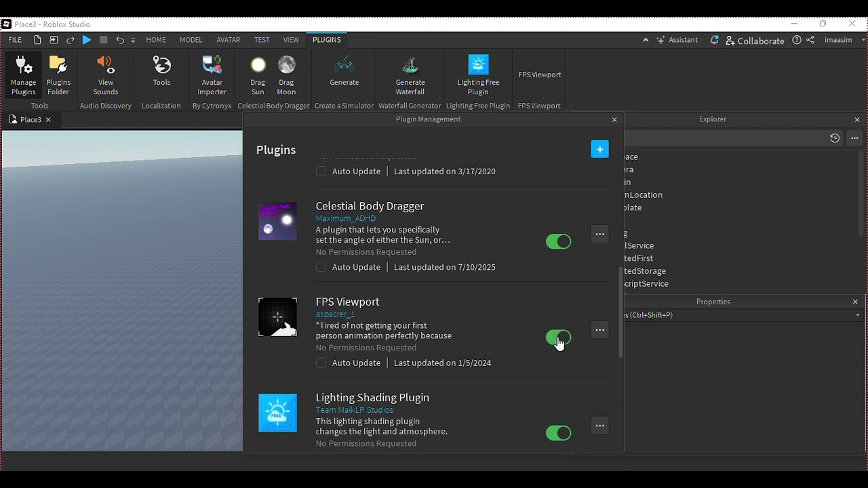Click the share icon
Screen dimensions: 868x488
point(810,40)
